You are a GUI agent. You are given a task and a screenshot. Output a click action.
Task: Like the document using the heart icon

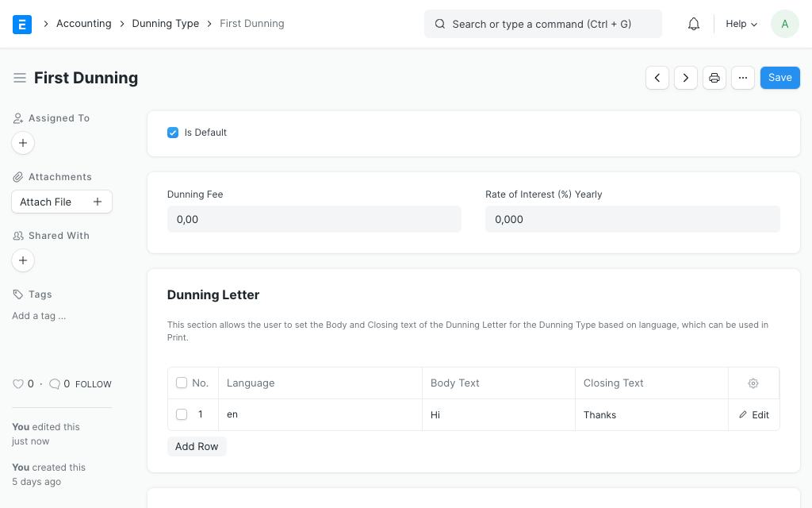[17, 383]
